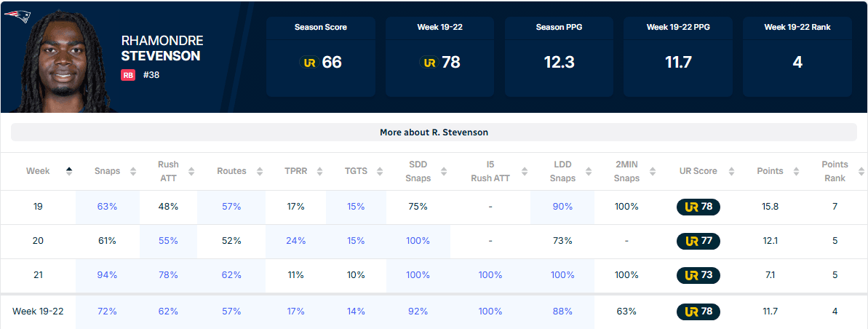
Task: Click the red RB position badge
Action: 128,74
